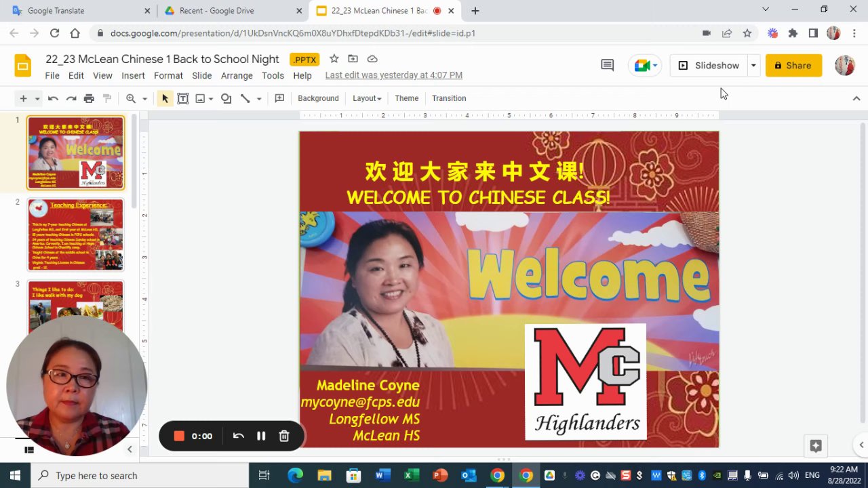Open Excel from the taskbar
Viewport: 868px width, 488px height.
point(412,475)
